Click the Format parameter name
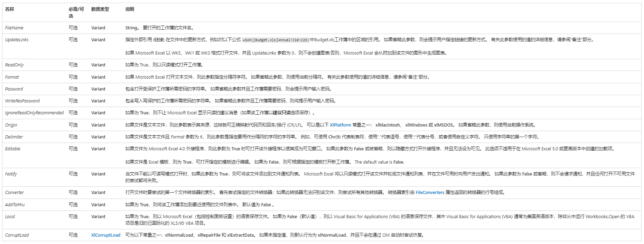The image size is (644, 244). (x=12, y=77)
